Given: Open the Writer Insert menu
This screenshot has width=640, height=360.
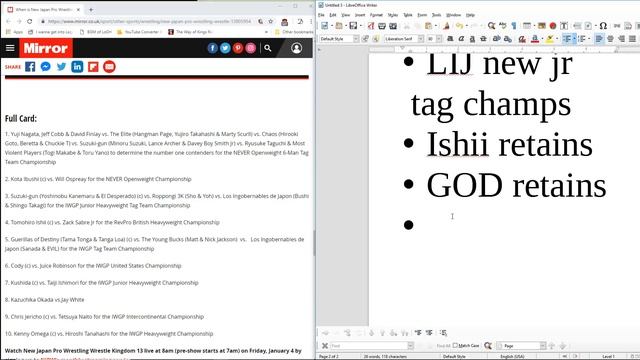Looking at the screenshot, I should coord(360,15).
